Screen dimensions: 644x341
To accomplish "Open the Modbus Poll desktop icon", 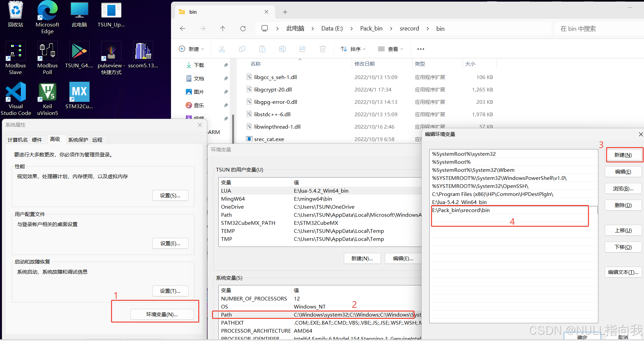I will click(x=47, y=58).
